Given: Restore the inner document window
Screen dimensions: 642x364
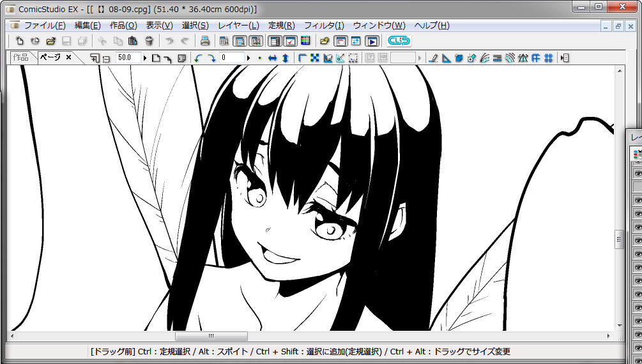Looking at the screenshot, I should [x=618, y=26].
